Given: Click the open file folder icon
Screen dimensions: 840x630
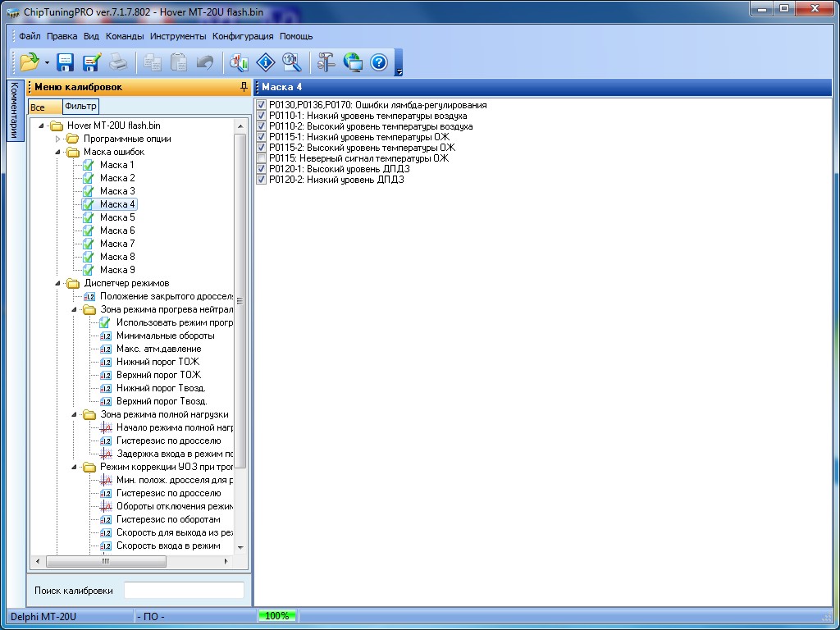Looking at the screenshot, I should pyautogui.click(x=30, y=62).
